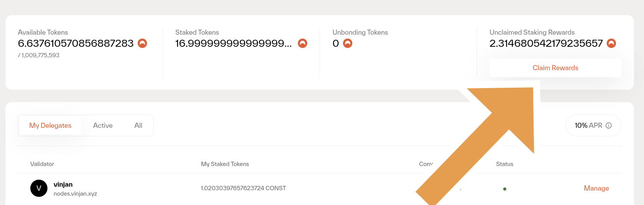Click the truncated Staked Tokens amount

pos(233,43)
